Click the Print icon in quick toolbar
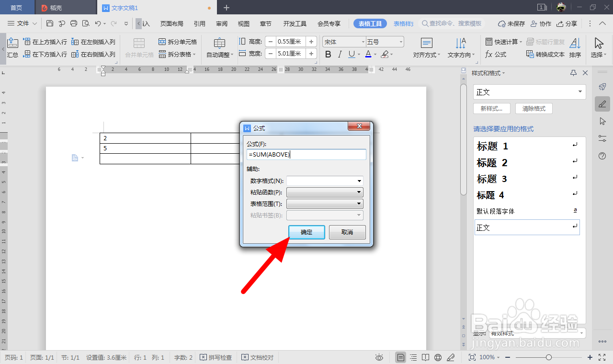Image resolution: width=613 pixels, height=364 pixels. 74,23
